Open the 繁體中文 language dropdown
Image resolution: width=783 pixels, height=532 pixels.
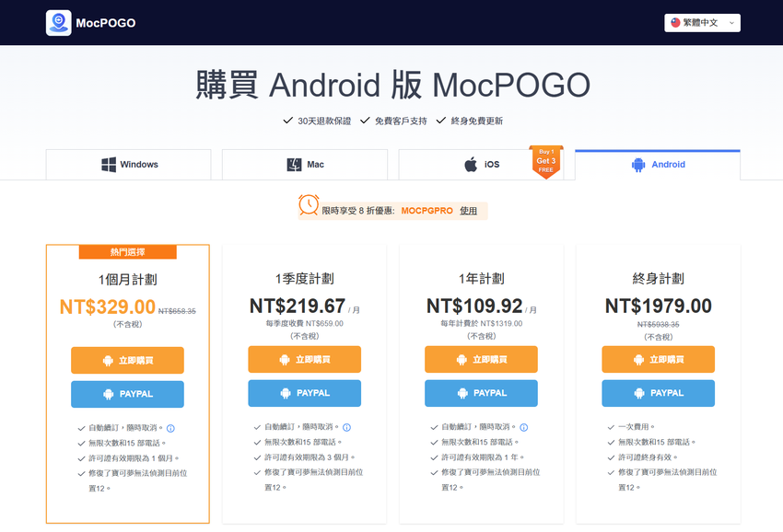(x=702, y=23)
